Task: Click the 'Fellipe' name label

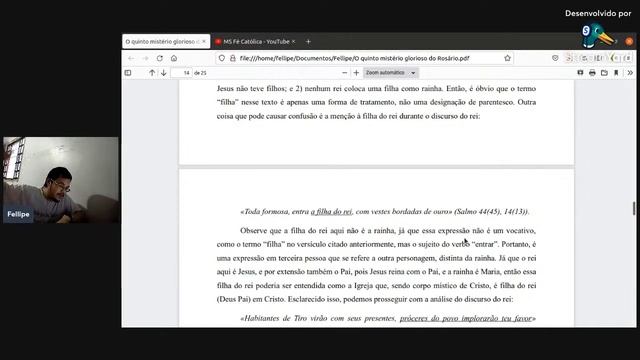Action: pyautogui.click(x=18, y=214)
